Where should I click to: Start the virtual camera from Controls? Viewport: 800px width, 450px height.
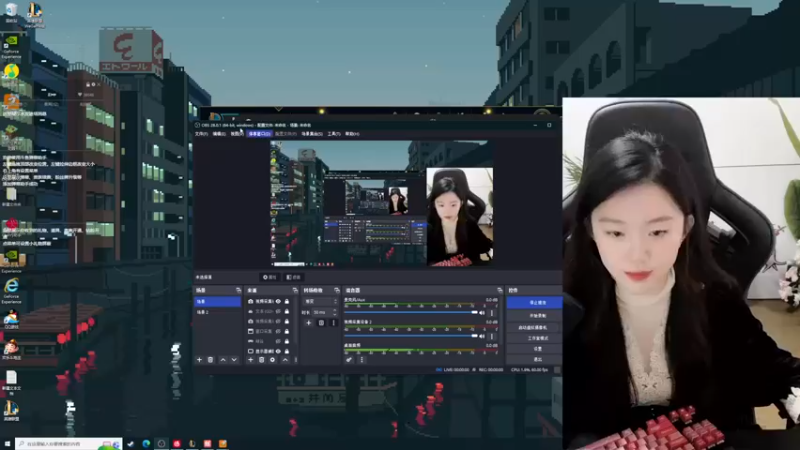point(535,327)
